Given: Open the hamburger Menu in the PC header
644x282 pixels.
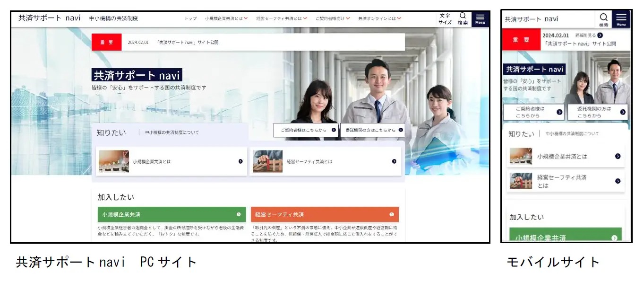Looking at the screenshot, I should pos(480,19).
